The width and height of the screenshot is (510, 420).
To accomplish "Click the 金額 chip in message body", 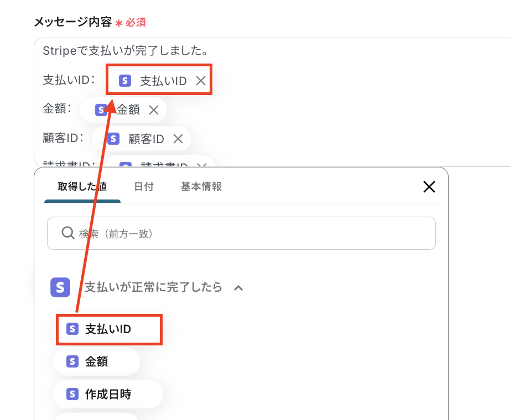I will pyautogui.click(x=128, y=110).
